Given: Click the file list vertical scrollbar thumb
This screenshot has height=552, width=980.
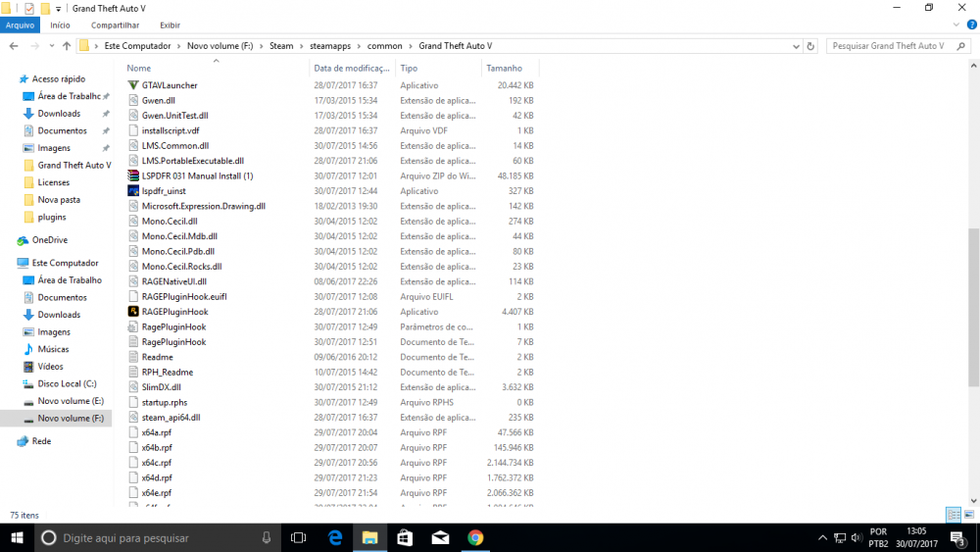Looking at the screenshot, I should (x=974, y=308).
